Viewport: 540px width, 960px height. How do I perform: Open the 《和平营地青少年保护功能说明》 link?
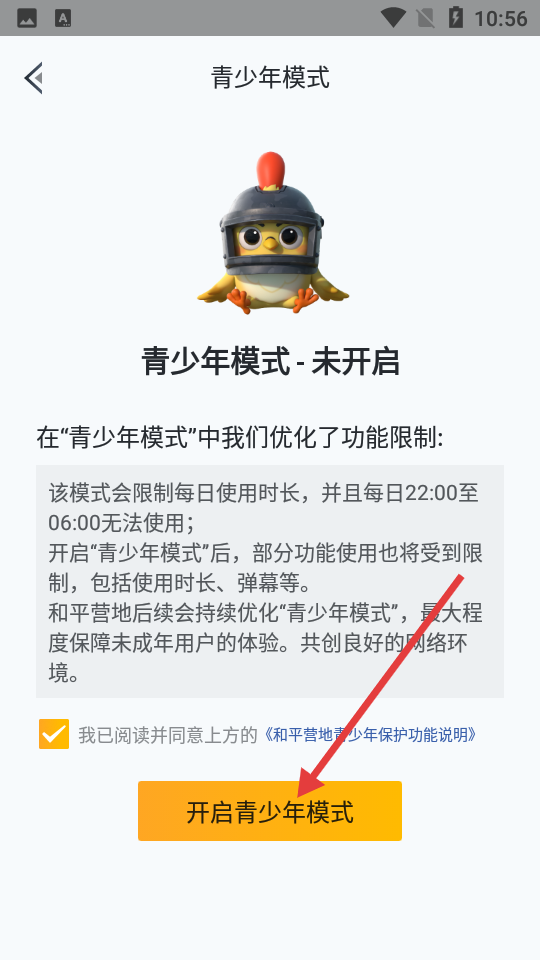pos(371,735)
